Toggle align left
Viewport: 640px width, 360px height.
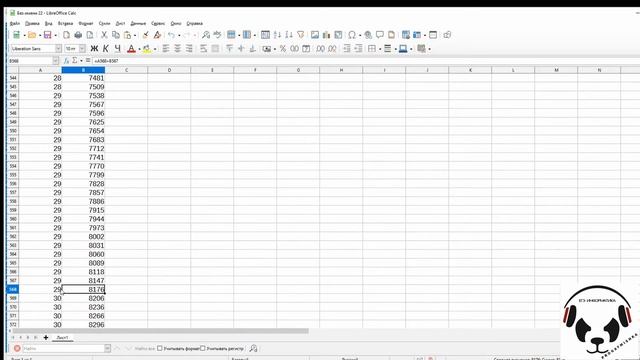(166, 49)
